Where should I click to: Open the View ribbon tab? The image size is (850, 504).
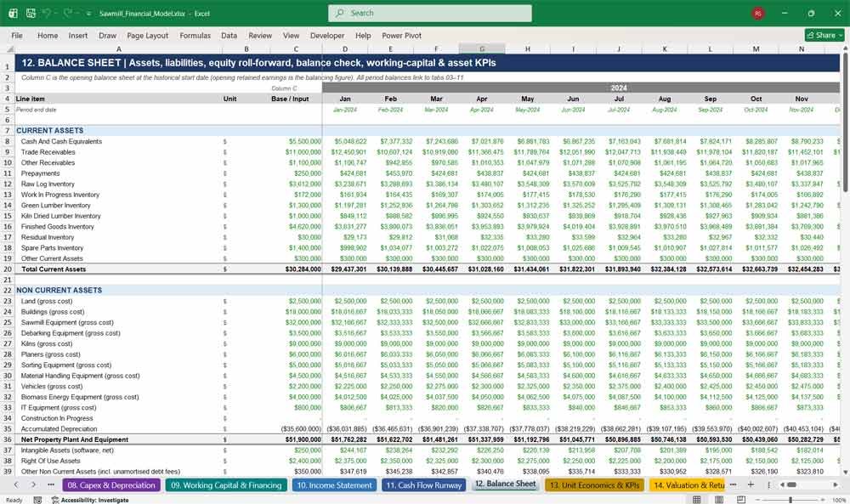[291, 35]
